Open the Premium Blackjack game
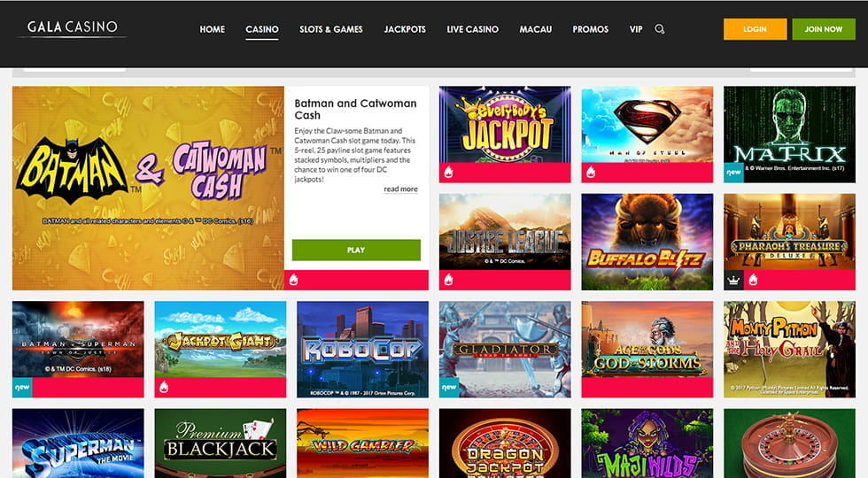This screenshot has height=478, width=868. click(x=221, y=443)
